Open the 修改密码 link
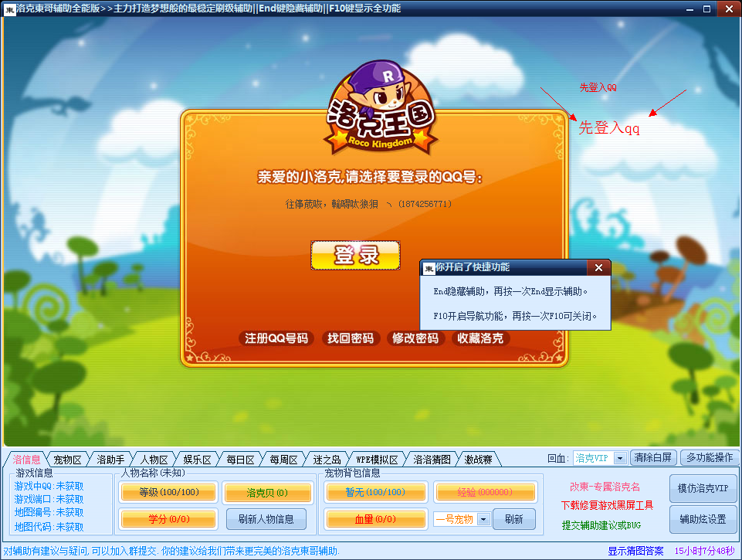The width and height of the screenshot is (742, 560). pos(415,338)
